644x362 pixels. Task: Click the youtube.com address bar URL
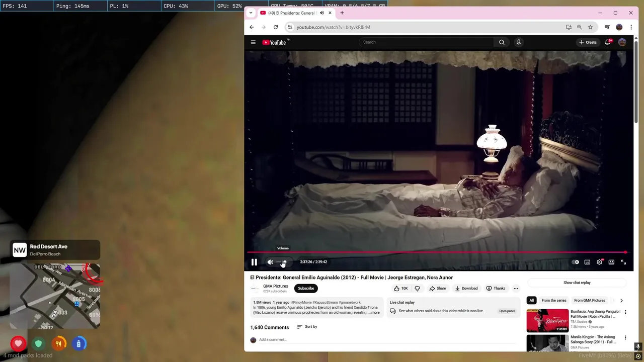coord(333,27)
